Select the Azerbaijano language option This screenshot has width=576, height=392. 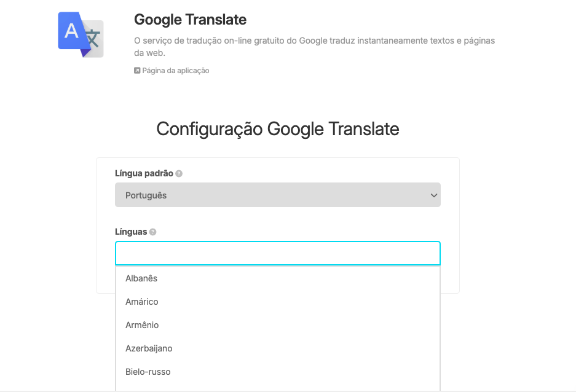[x=149, y=348]
